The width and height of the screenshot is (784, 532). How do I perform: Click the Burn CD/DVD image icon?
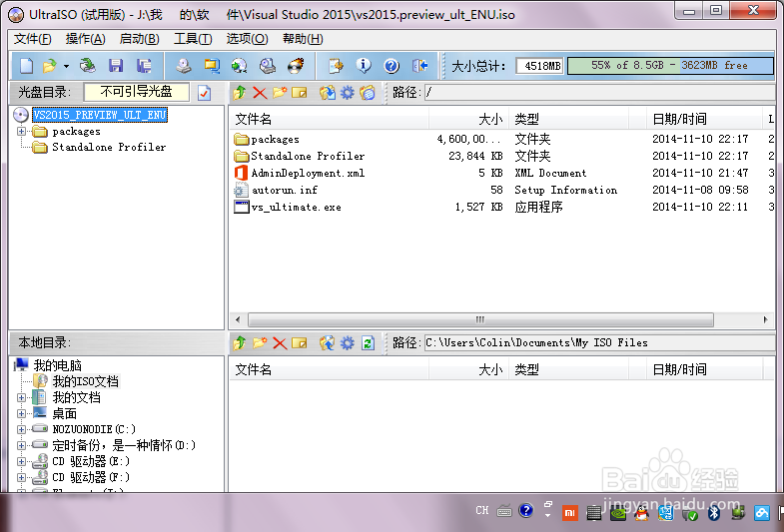(296, 66)
